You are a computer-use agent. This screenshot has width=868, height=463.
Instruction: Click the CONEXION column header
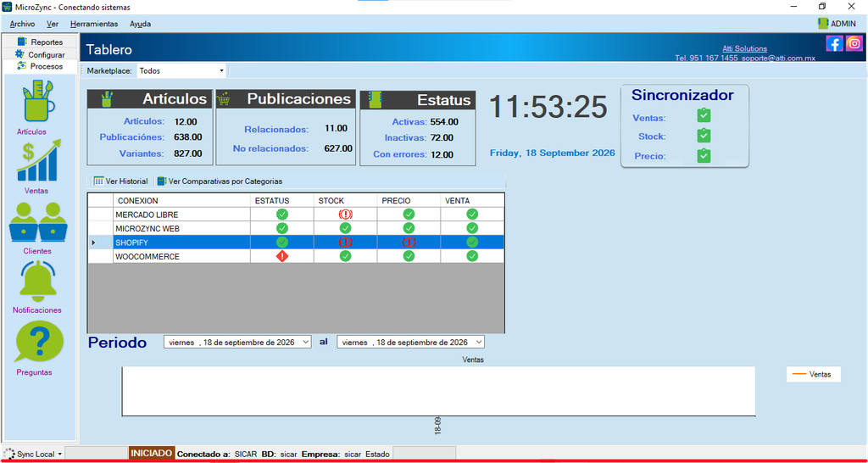181,200
